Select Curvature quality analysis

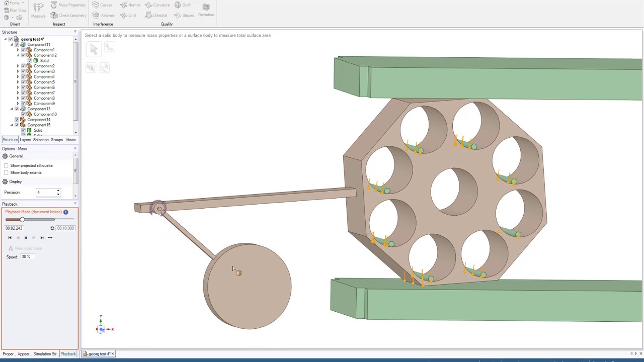[157, 5]
